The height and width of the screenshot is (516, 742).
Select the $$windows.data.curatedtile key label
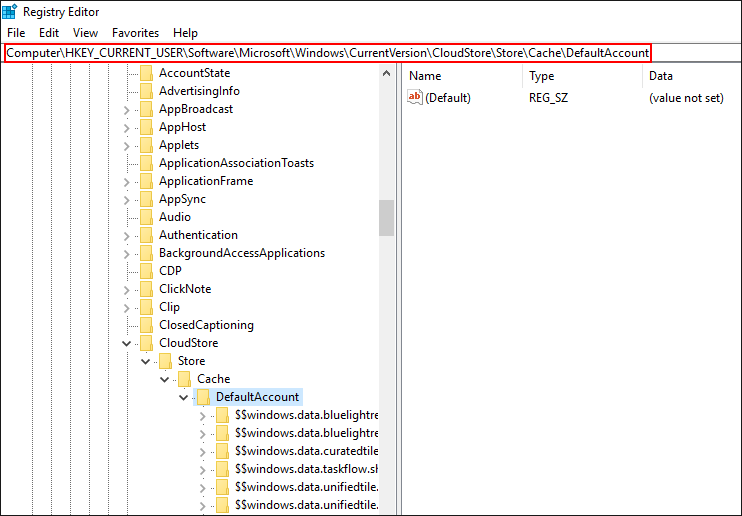point(306,451)
